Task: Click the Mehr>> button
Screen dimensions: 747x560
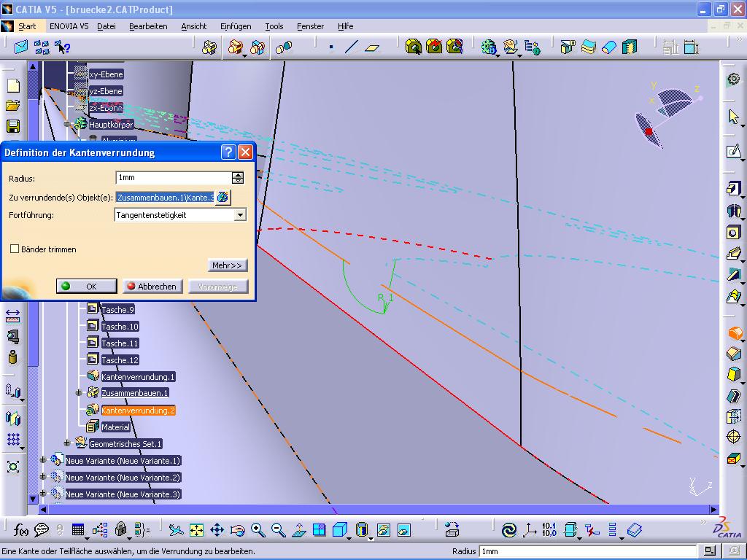Action: tap(228, 265)
